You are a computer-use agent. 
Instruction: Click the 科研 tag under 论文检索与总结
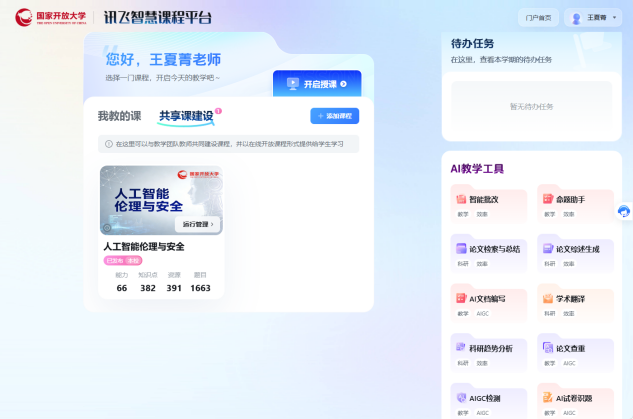click(463, 264)
